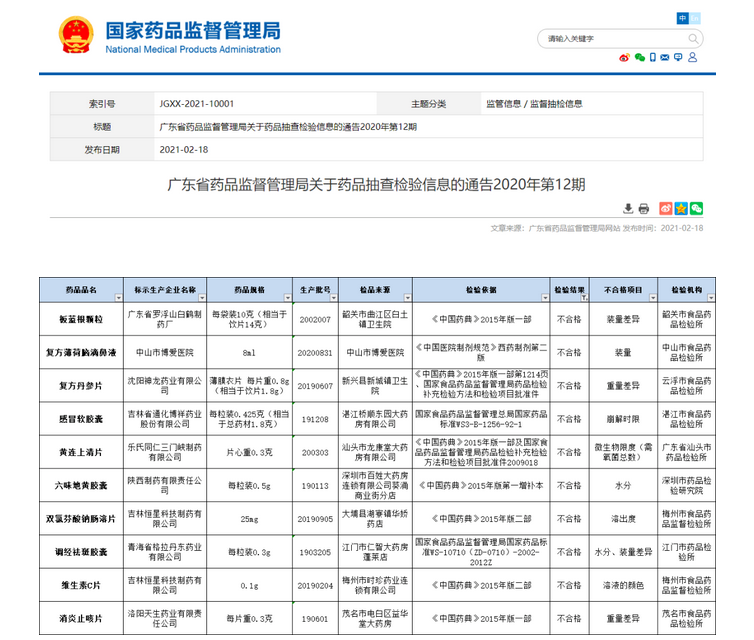Expand the 检验机构 column filter dropdown
Viewport: 754px width, 640px height.
[x=710, y=295]
